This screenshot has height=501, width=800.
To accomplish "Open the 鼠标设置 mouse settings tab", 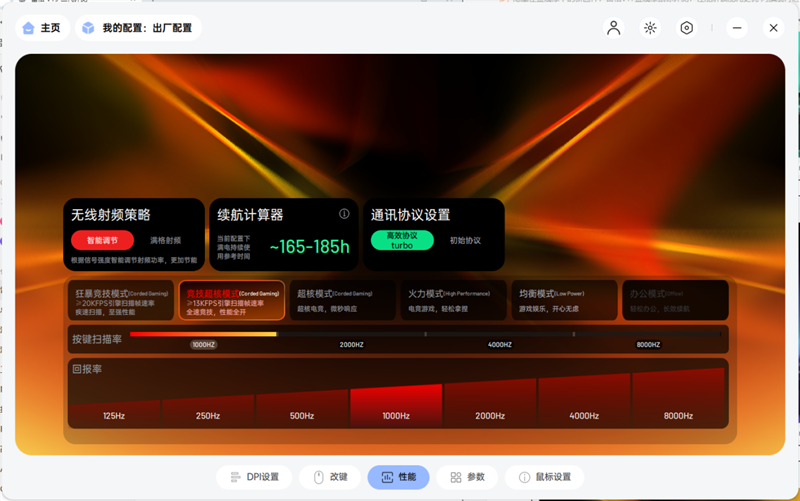I will coord(544,477).
